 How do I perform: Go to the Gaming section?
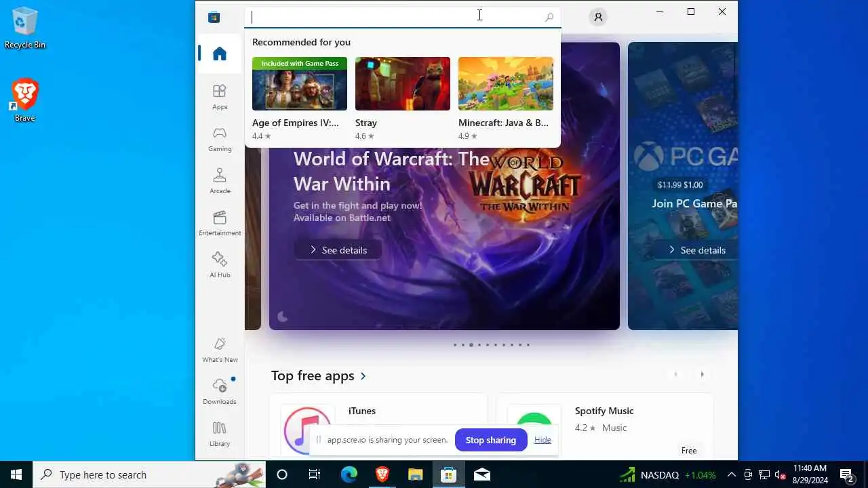[x=220, y=139]
